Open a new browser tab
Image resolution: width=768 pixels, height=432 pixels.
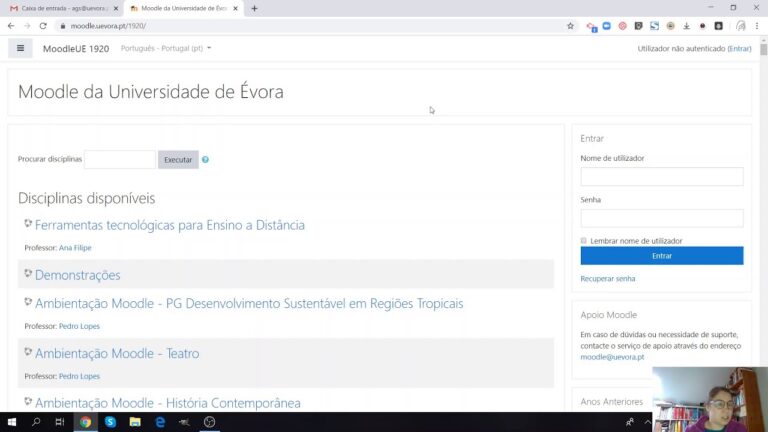pos(254,8)
